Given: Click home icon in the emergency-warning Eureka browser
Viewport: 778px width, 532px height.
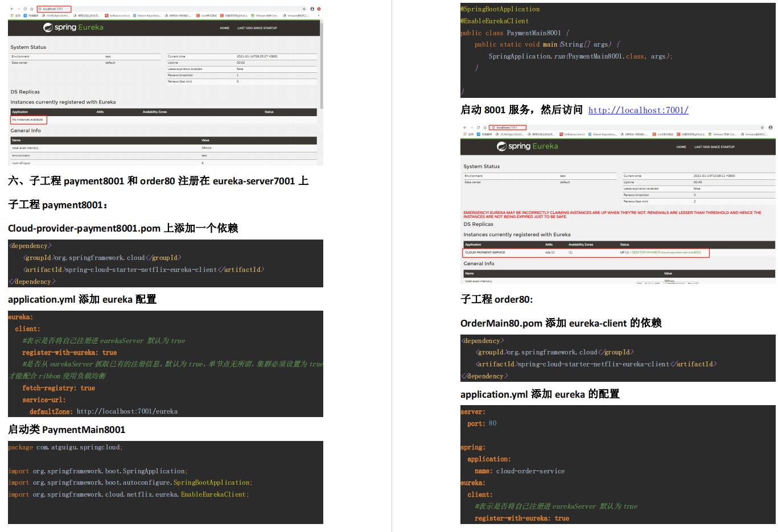Looking at the screenshot, I should pyautogui.click(x=485, y=127).
